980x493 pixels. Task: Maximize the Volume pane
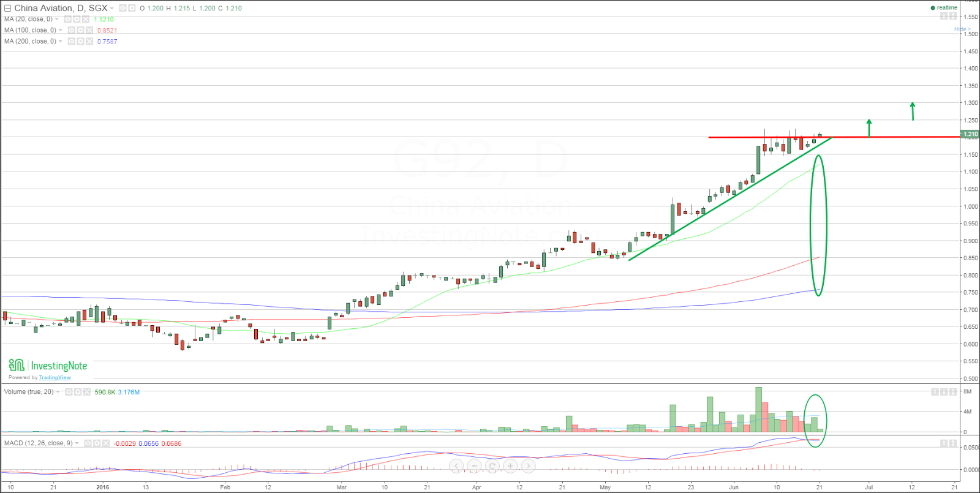click(x=952, y=392)
